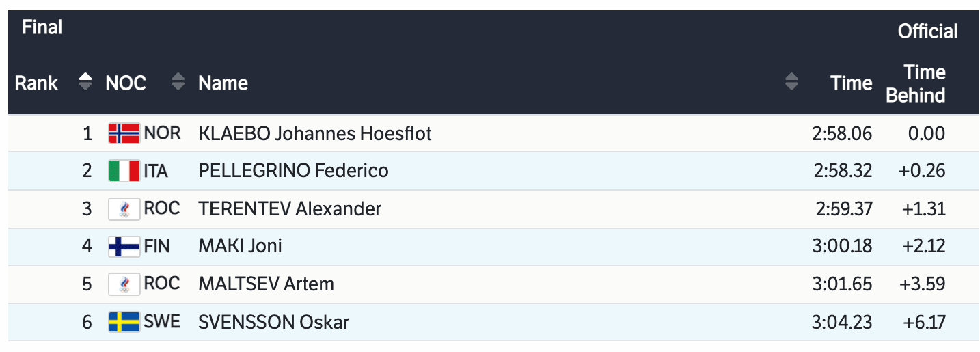This screenshot has width=980, height=352.
Task: Click the Finland flag icon
Action: pyautogui.click(x=124, y=246)
